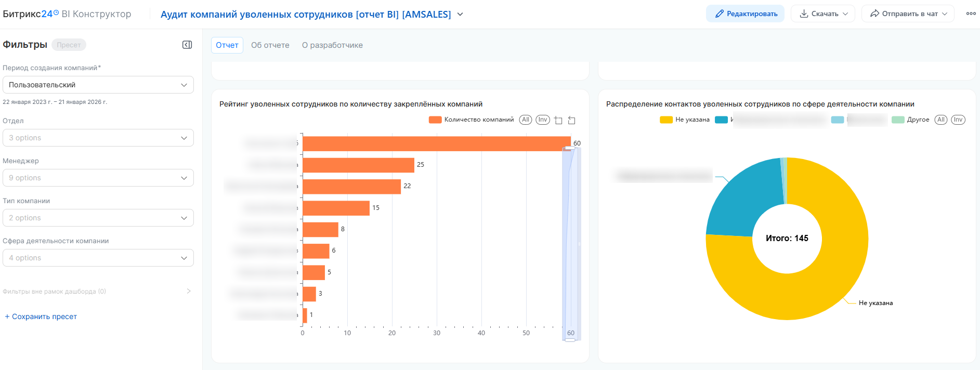Expand the report title dropdown chevron
This screenshot has height=370, width=980.
click(x=460, y=15)
